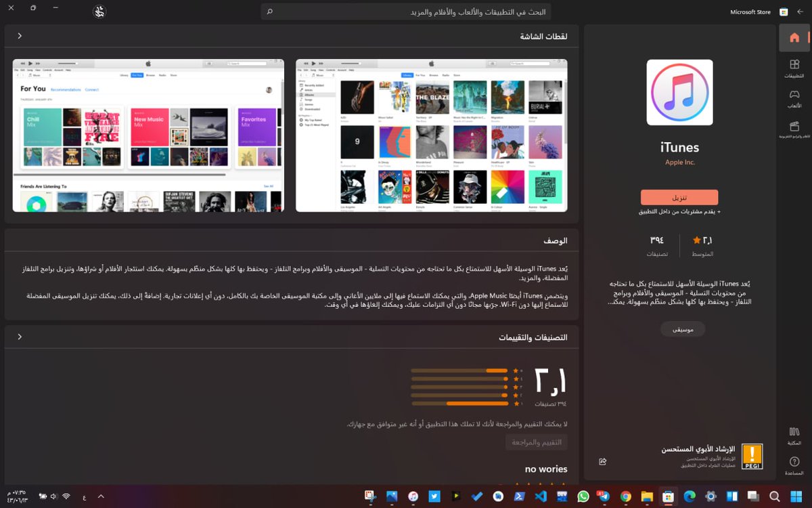Open Settings gear on the taskbar
The width and height of the screenshot is (812, 508).
coord(710,496)
